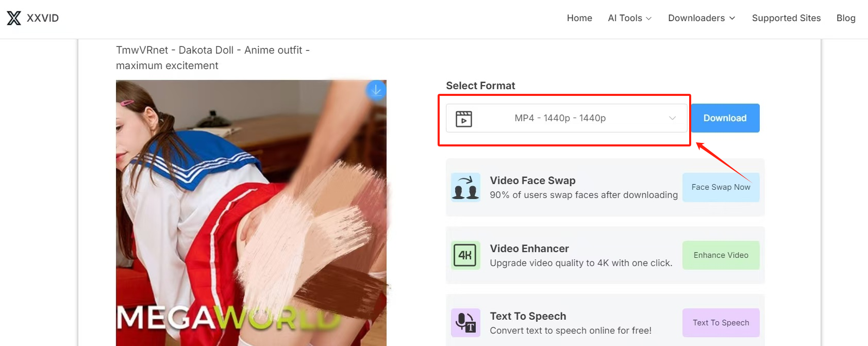Click the XXVID X logo icon

click(x=14, y=18)
